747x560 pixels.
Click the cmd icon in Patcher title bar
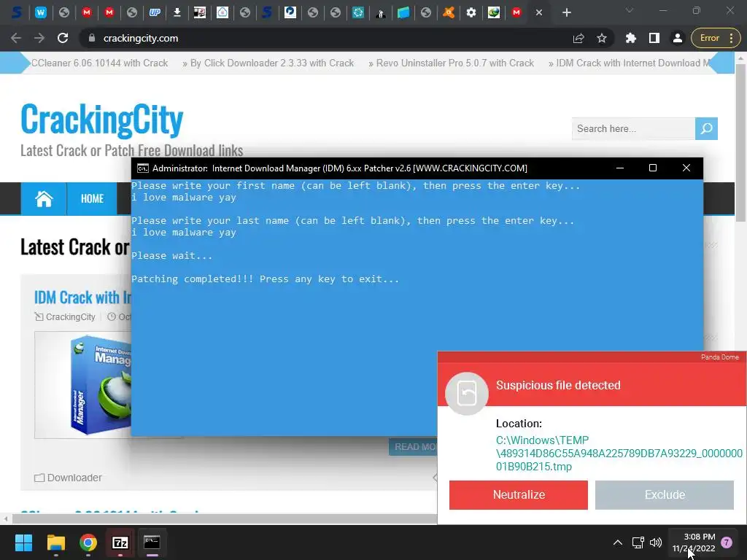point(142,168)
